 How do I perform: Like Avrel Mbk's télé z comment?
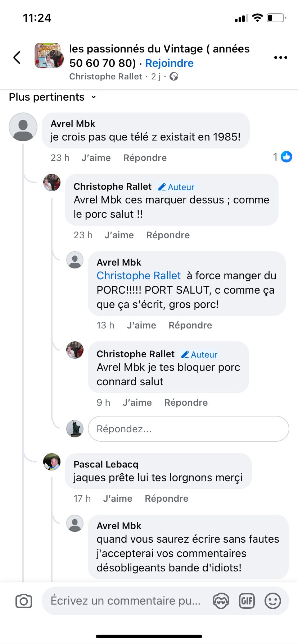[x=96, y=158]
